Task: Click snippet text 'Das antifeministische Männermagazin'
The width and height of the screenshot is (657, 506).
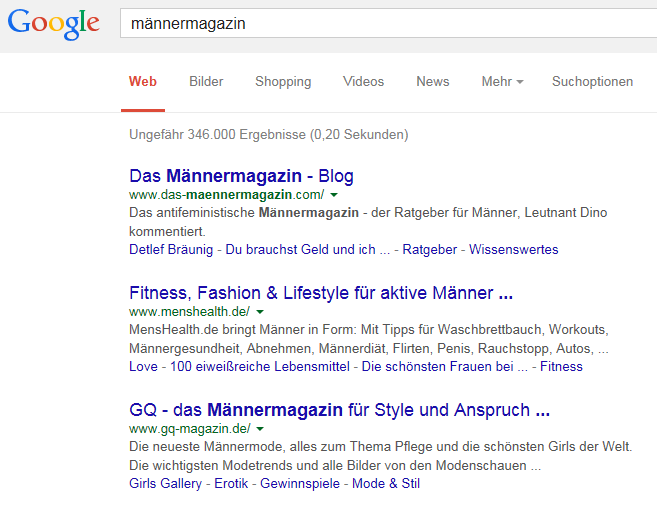Action: coord(244,213)
